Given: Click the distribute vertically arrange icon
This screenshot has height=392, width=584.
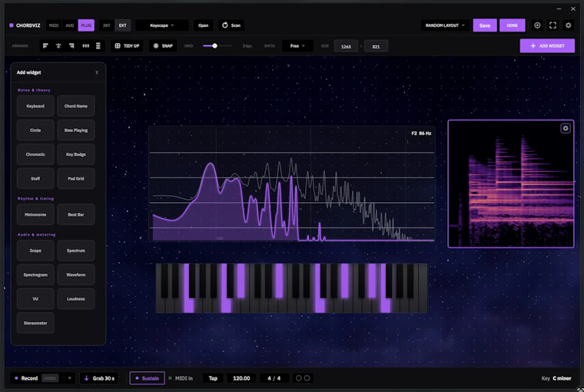Looking at the screenshot, I should tap(98, 46).
